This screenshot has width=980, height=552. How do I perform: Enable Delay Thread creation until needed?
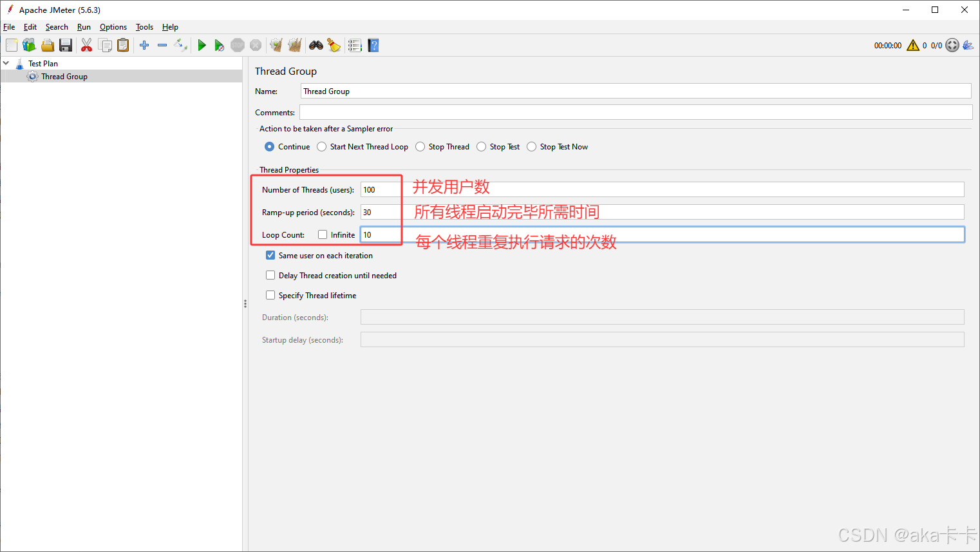click(x=270, y=275)
